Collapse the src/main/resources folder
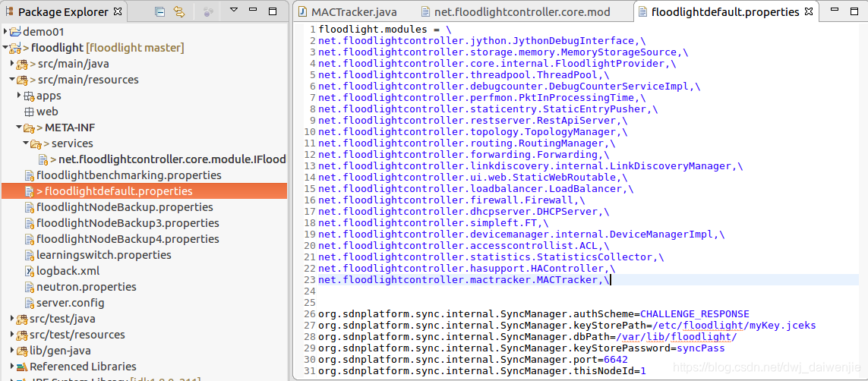 12,80
